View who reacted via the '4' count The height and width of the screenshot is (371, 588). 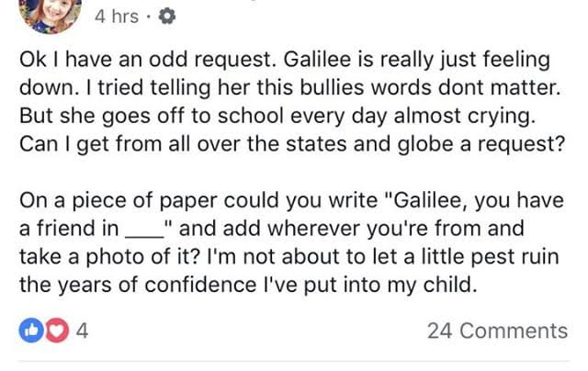tap(82, 331)
